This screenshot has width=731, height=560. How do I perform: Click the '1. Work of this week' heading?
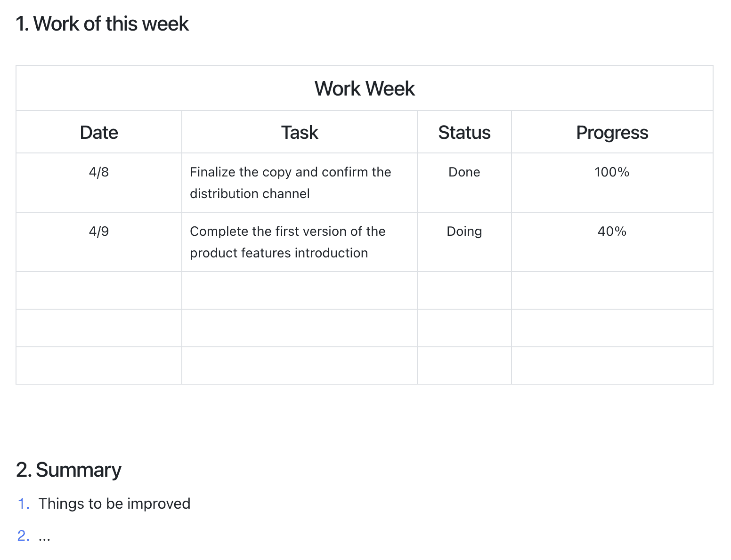(x=102, y=24)
